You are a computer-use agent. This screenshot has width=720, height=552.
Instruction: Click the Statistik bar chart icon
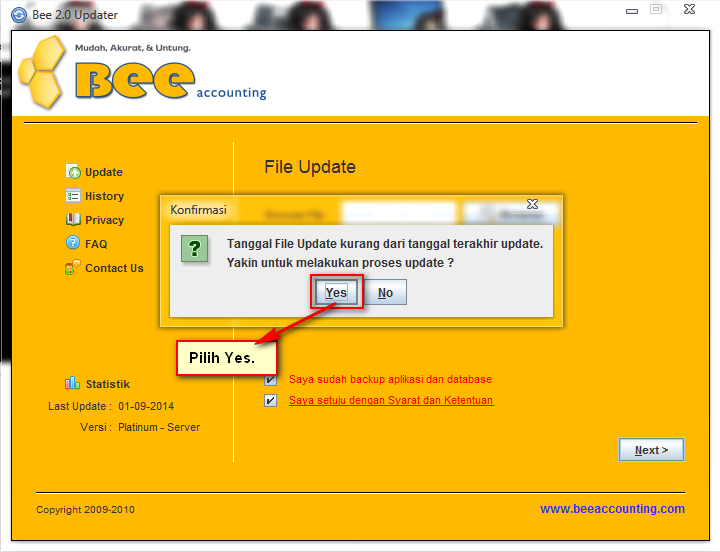tap(73, 383)
